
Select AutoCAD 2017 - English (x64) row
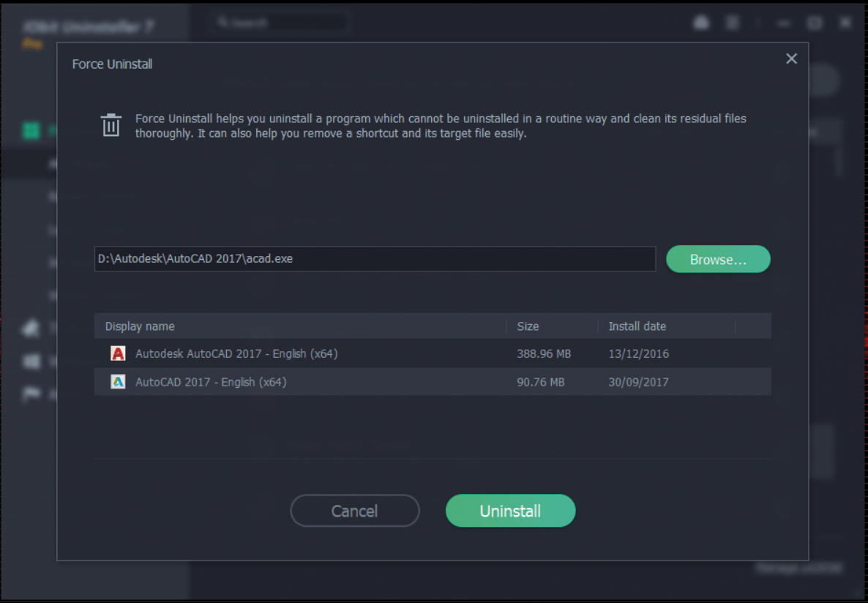[x=433, y=381]
